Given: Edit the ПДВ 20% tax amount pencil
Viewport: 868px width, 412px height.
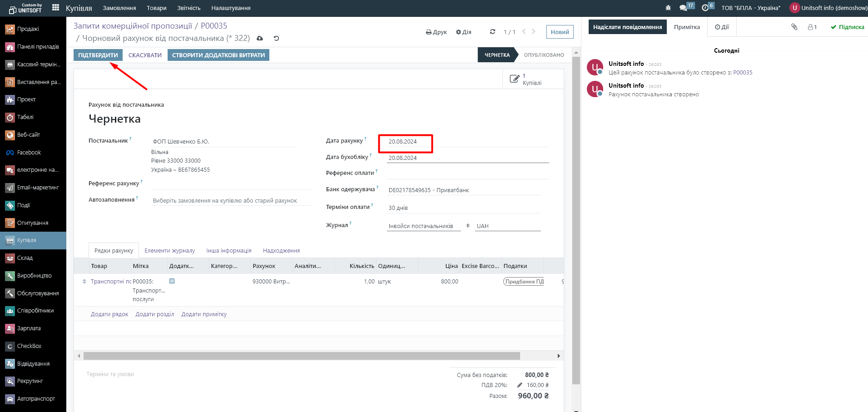Looking at the screenshot, I should coord(520,385).
